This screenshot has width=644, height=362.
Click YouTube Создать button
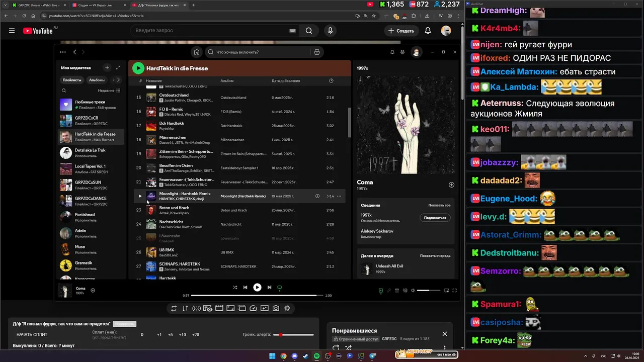pyautogui.click(x=401, y=31)
